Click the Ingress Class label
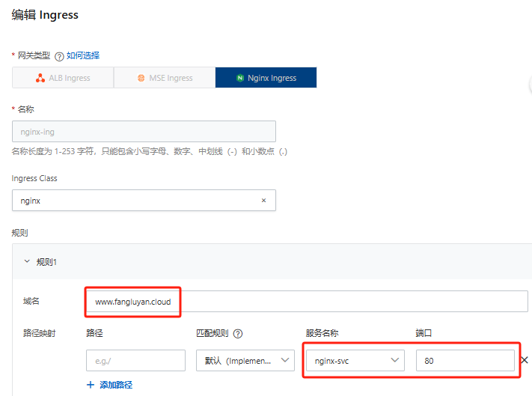The height and width of the screenshot is (396, 532). [x=34, y=178]
